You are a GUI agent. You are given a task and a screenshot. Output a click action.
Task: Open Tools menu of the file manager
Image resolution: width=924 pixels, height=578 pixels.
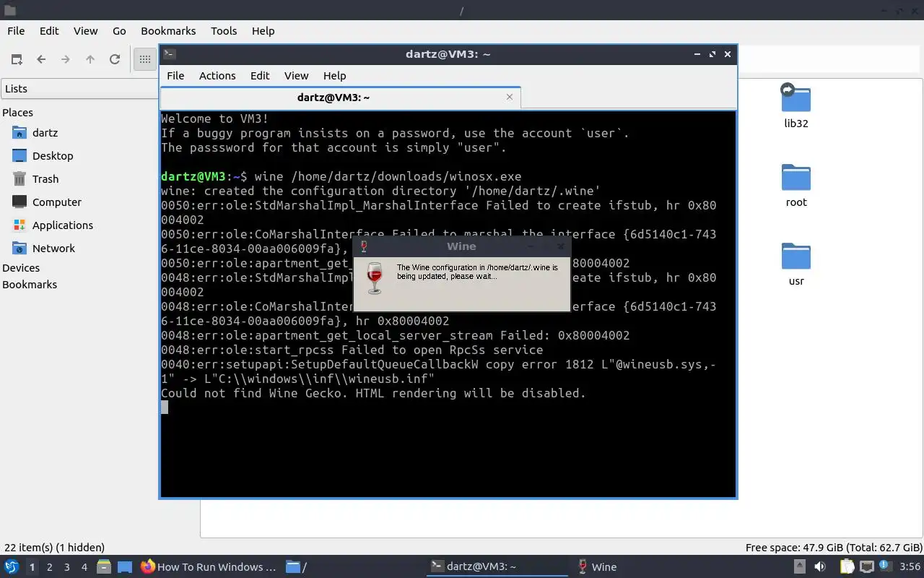[x=224, y=31]
